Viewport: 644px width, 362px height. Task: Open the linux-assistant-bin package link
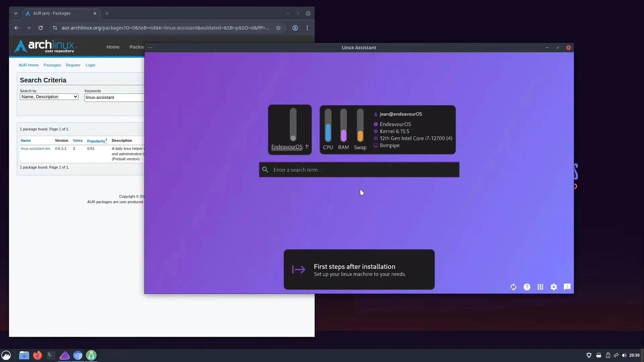(x=36, y=148)
